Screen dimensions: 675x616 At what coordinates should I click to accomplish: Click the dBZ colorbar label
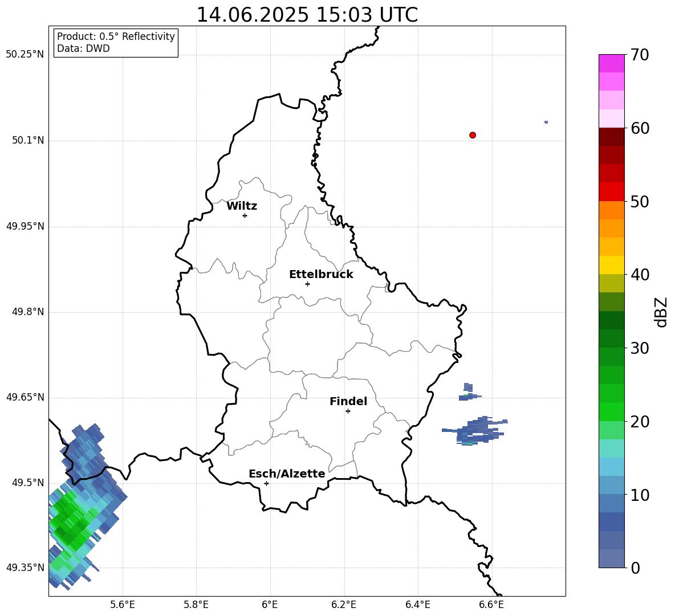661,312
